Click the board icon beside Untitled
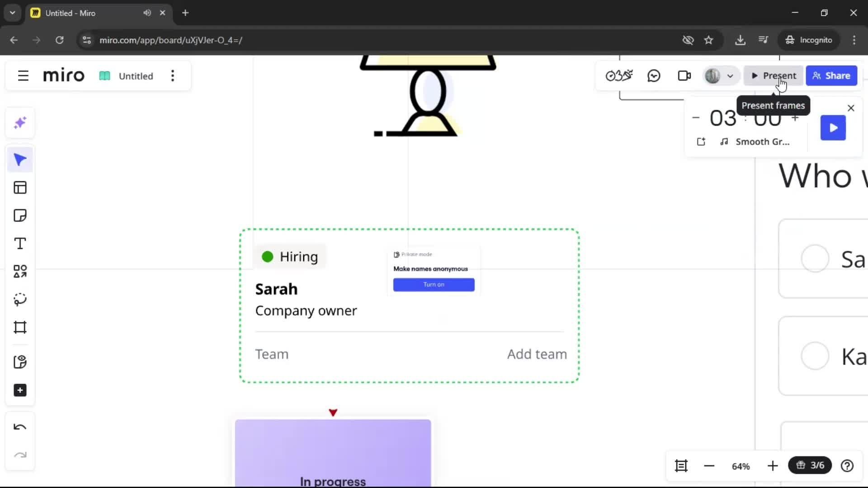868x488 pixels. pyautogui.click(x=104, y=76)
